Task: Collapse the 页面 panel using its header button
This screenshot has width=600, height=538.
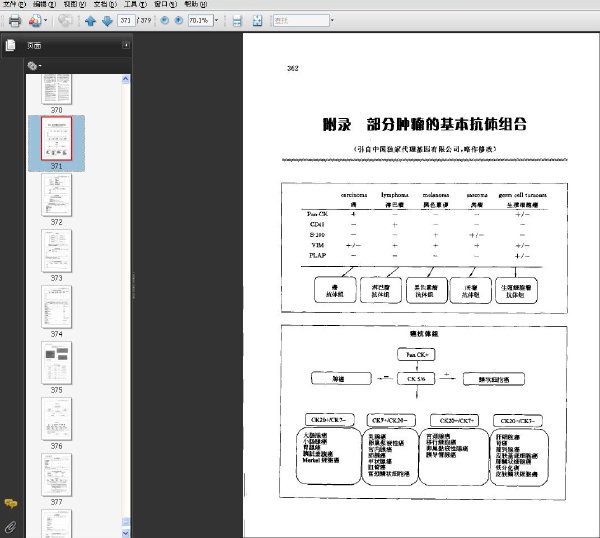Action: coord(126,45)
